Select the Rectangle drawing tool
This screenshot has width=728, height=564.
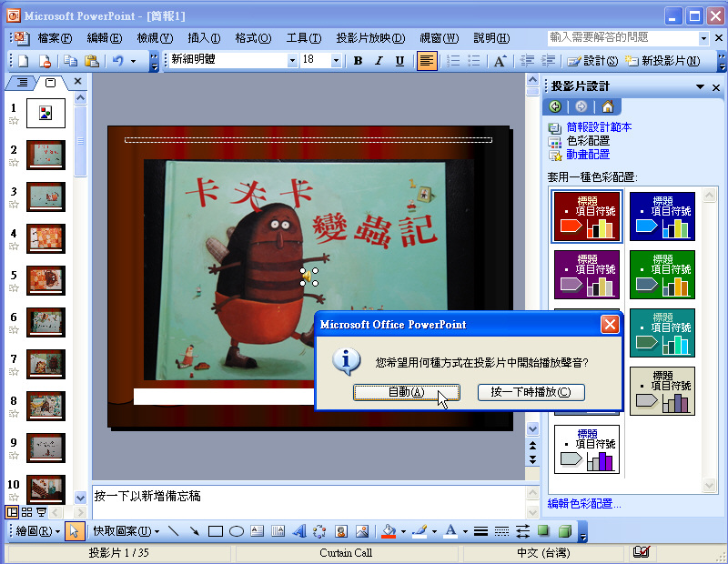(216, 531)
